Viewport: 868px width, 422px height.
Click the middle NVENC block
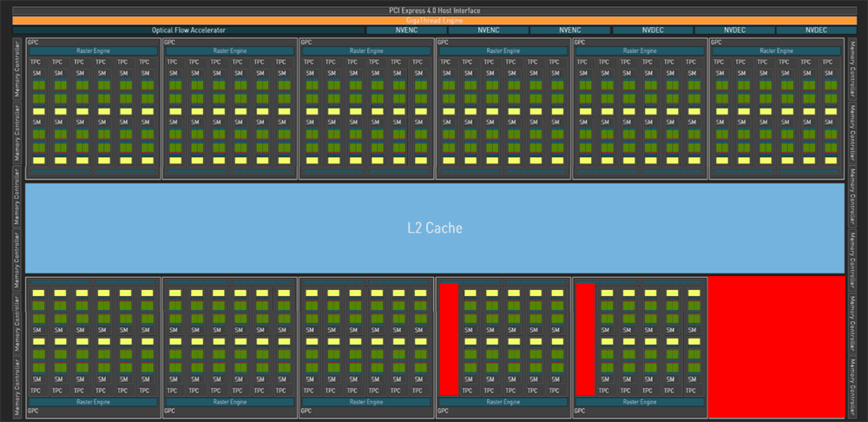pos(488,30)
